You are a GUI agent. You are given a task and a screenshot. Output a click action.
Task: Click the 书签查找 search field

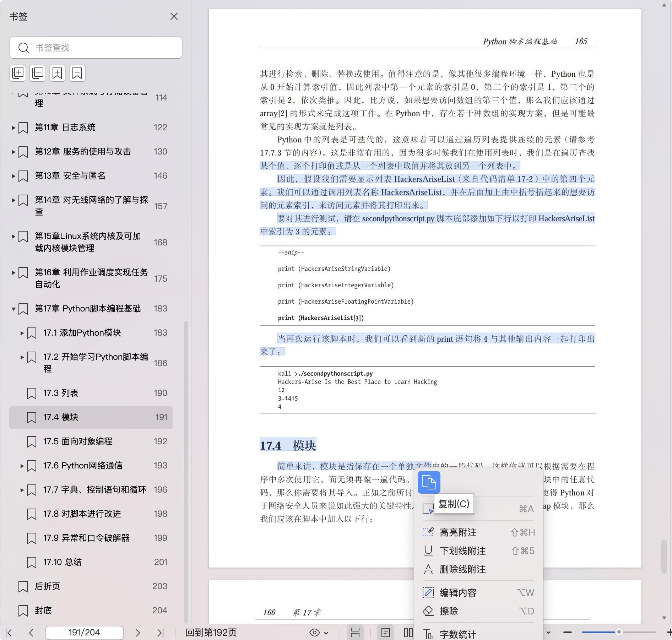pyautogui.click(x=103, y=48)
